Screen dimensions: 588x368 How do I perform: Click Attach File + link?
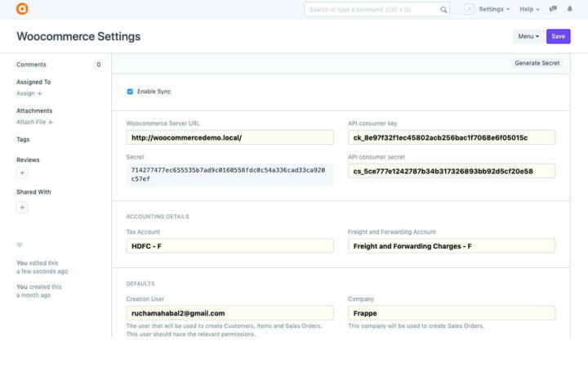pyautogui.click(x=34, y=122)
